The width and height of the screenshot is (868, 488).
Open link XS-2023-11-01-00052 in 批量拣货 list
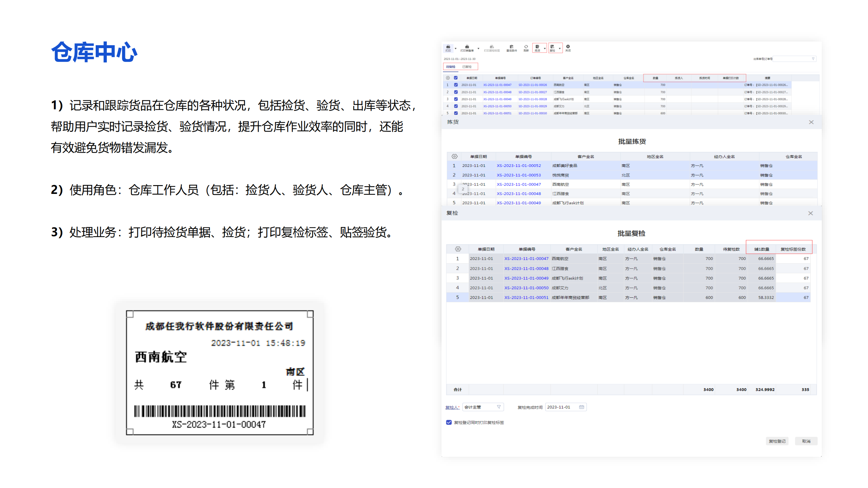518,166
